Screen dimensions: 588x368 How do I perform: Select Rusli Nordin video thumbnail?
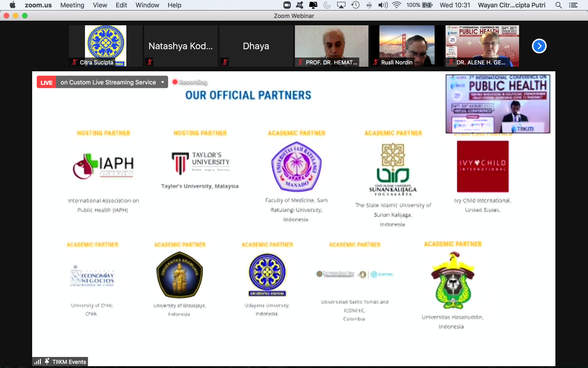pyautogui.click(x=407, y=46)
